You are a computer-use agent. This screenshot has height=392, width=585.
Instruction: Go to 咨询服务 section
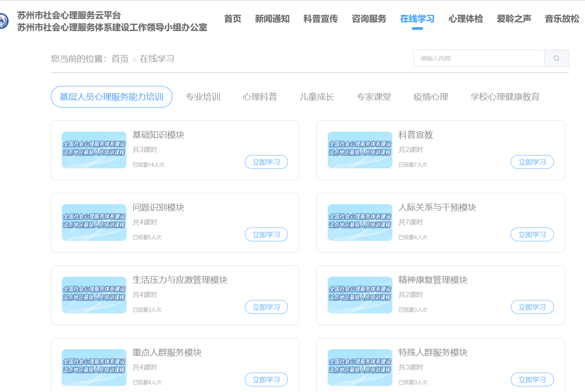tap(369, 19)
